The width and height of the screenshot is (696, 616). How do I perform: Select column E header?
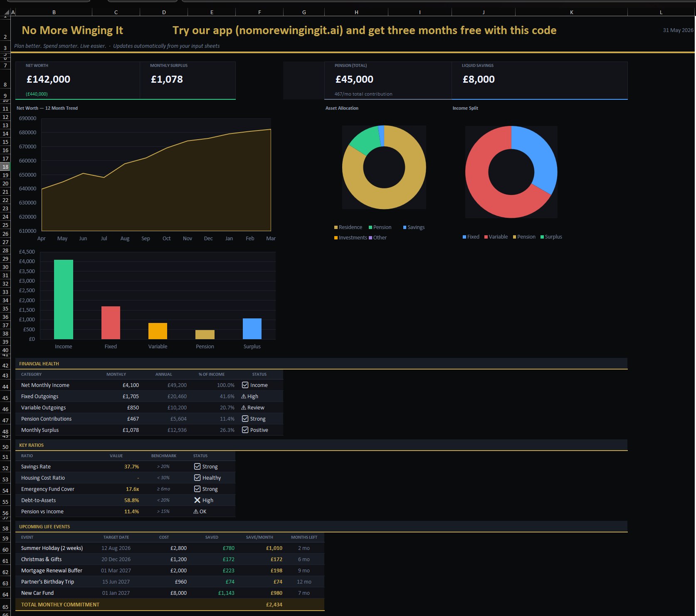[x=212, y=12]
